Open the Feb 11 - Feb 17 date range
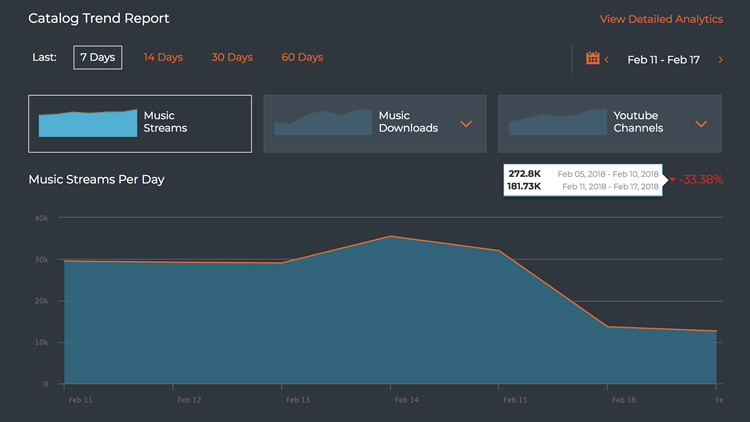This screenshot has width=750, height=422. 663,60
